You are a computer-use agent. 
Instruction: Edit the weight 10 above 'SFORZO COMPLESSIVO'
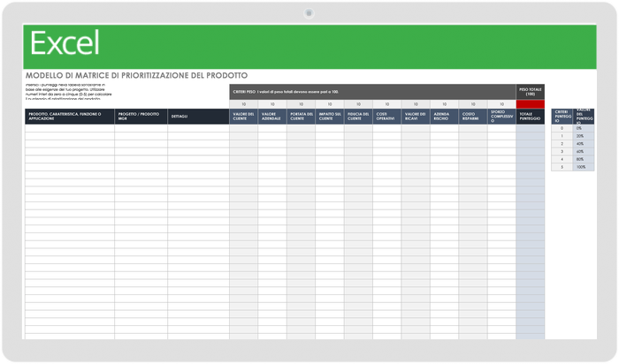click(501, 104)
